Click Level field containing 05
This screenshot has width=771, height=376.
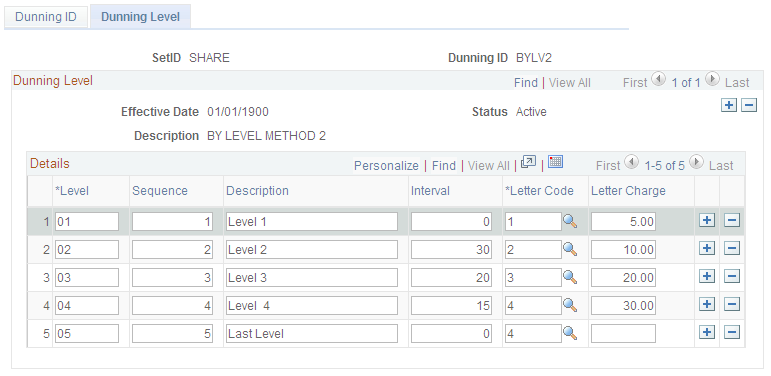(x=87, y=334)
